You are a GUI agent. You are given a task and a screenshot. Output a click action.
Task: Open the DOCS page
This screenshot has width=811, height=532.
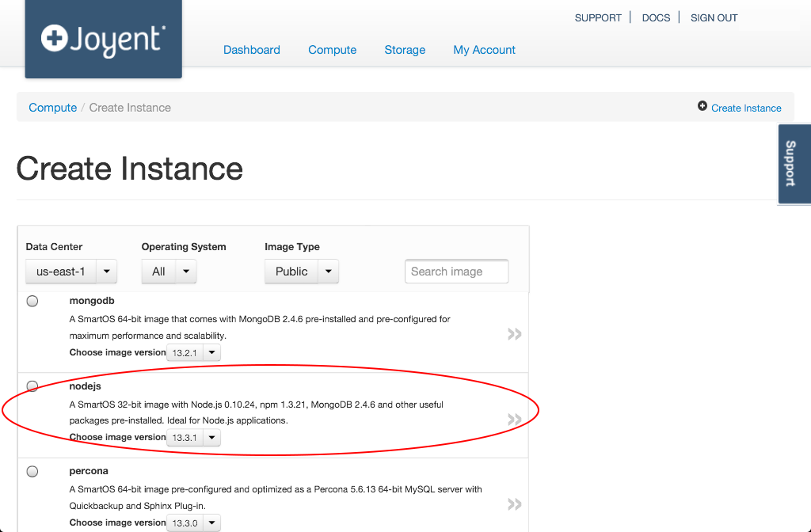tap(656, 17)
